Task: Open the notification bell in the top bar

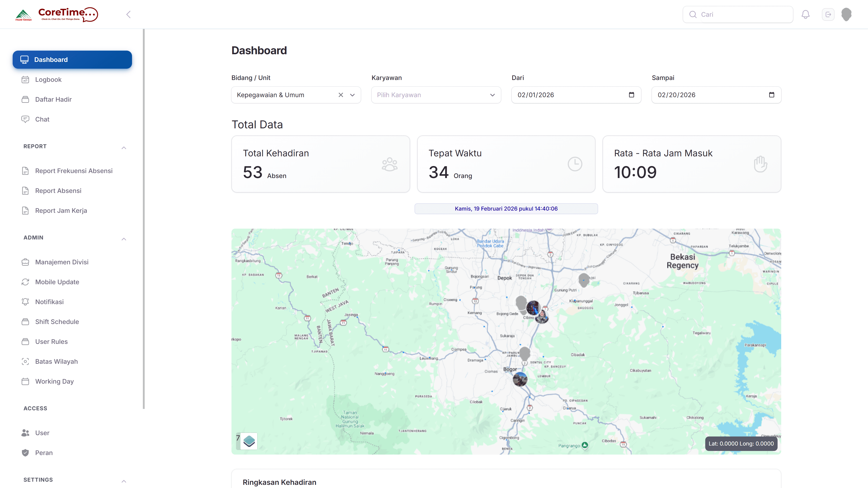Action: point(806,14)
